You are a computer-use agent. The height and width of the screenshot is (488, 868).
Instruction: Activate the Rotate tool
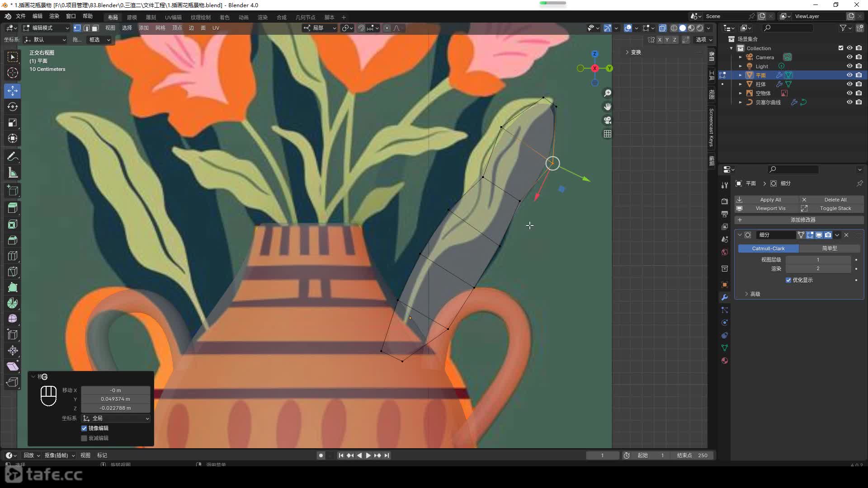tap(13, 107)
